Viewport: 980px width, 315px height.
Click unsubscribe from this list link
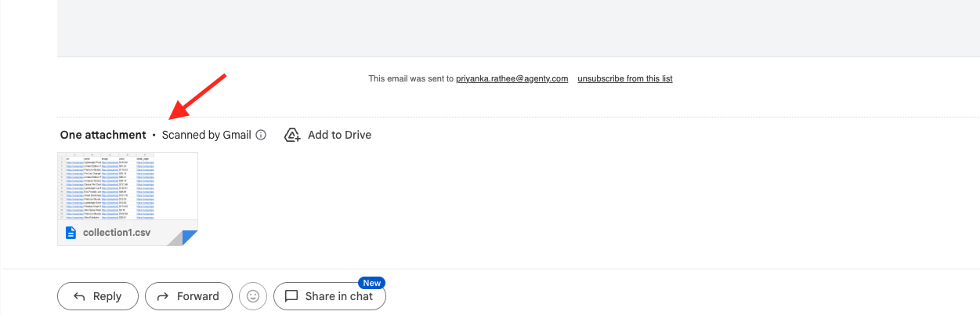(x=624, y=78)
